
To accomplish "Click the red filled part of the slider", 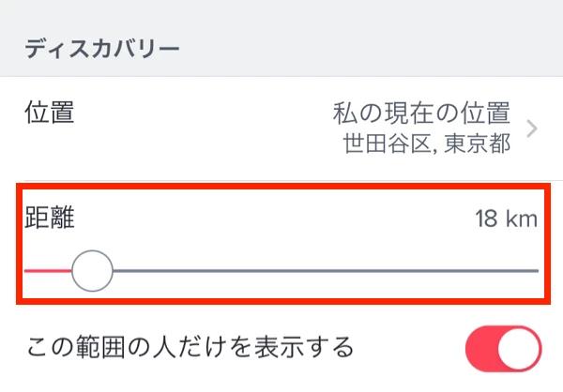I will pos(47,271).
